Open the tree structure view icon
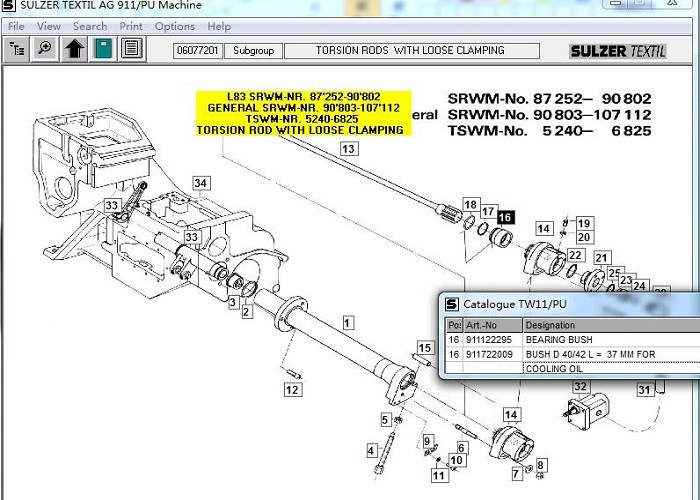The height and width of the screenshot is (500, 700). click(x=17, y=49)
